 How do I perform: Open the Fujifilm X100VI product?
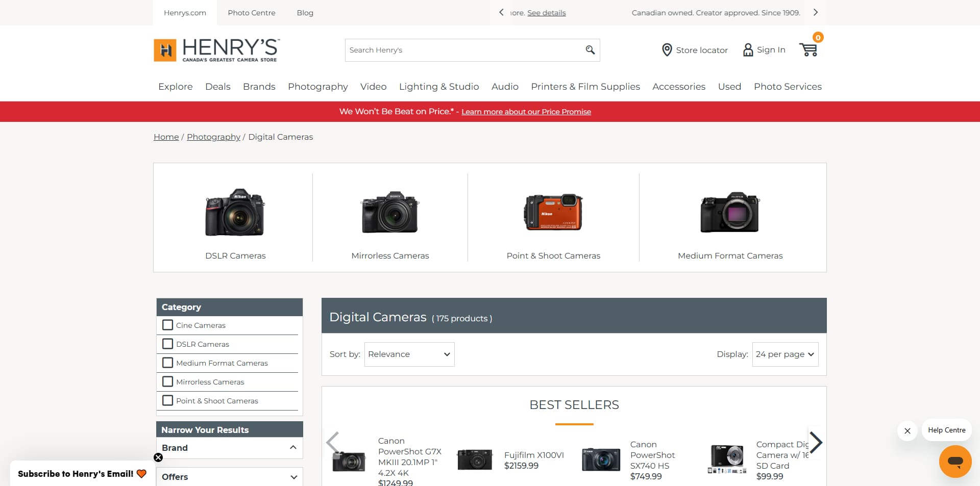pyautogui.click(x=534, y=455)
